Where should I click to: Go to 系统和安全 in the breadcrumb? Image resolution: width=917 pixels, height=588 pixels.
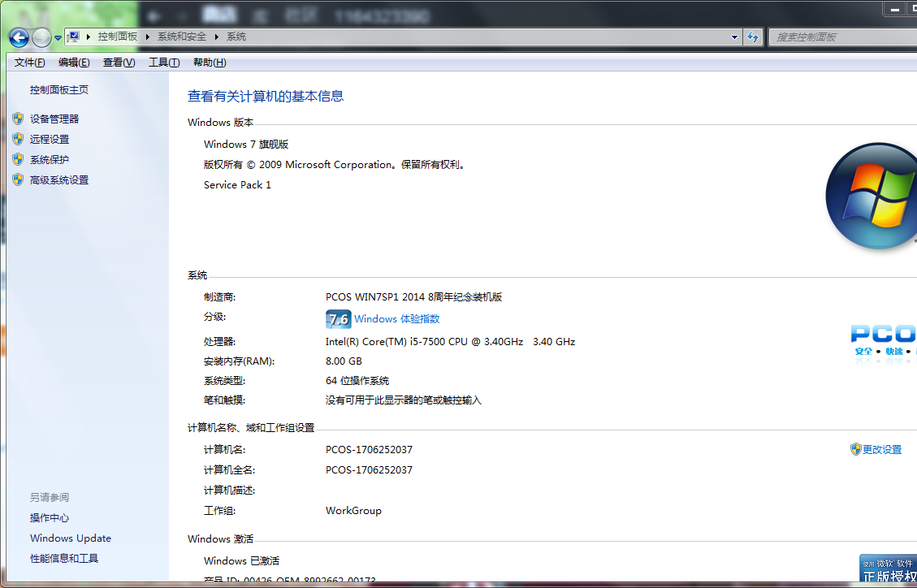pyautogui.click(x=182, y=37)
